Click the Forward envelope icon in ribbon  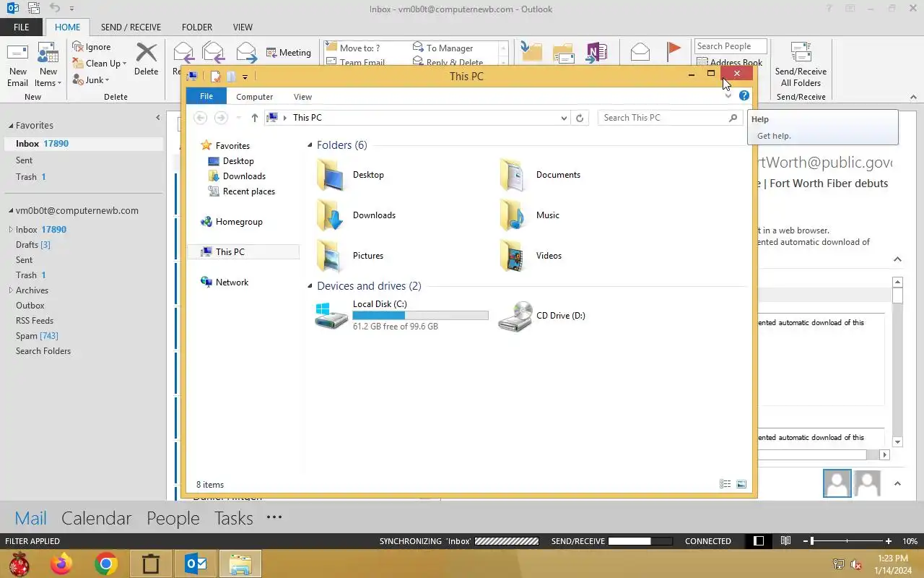pos(246,53)
